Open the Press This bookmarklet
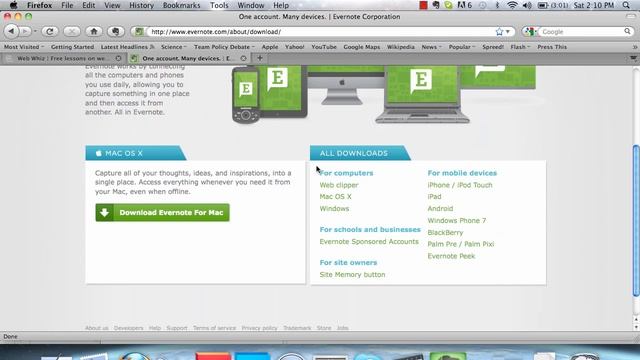The height and width of the screenshot is (360, 640). tap(552, 47)
